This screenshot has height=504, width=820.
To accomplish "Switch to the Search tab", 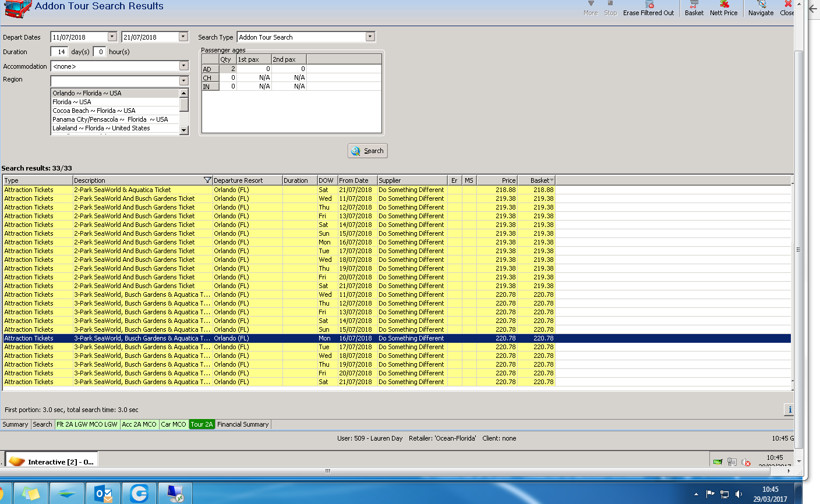I will 43,424.
